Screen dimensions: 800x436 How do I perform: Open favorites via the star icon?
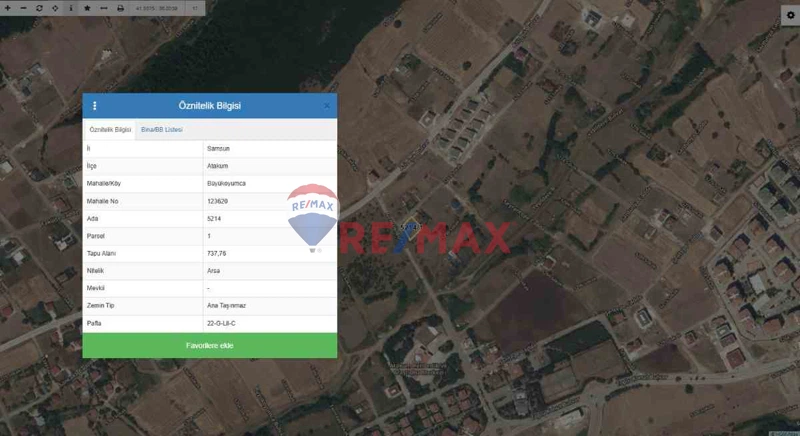pos(87,8)
